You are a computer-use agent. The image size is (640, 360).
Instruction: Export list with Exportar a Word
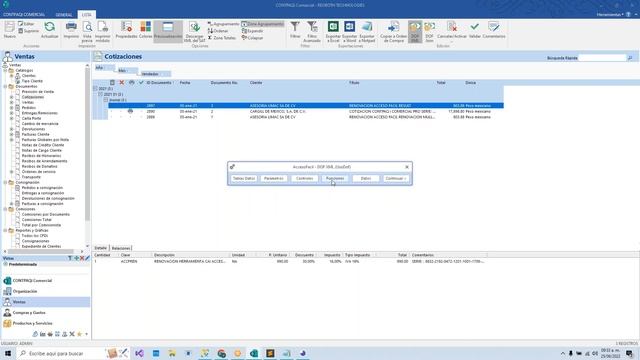tap(349, 31)
